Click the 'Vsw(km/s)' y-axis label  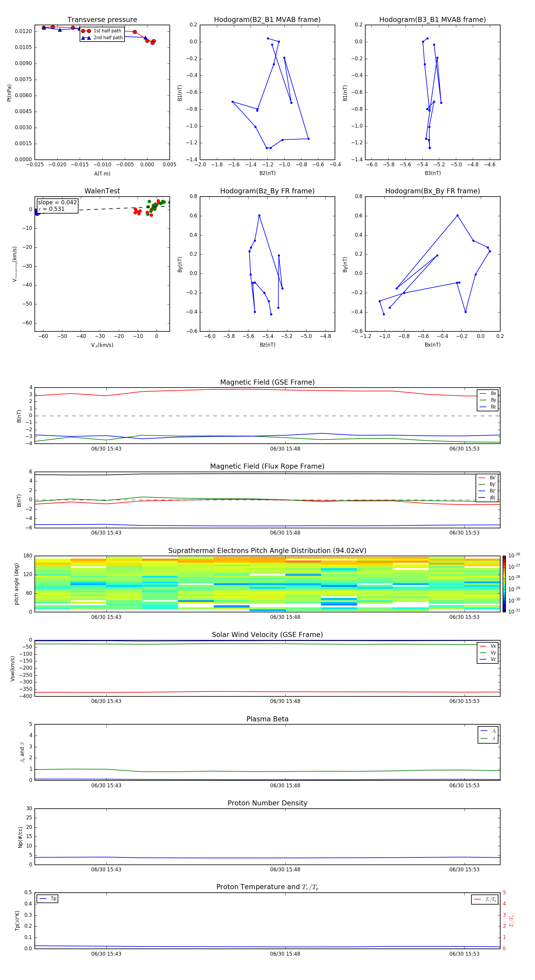click(x=12, y=668)
